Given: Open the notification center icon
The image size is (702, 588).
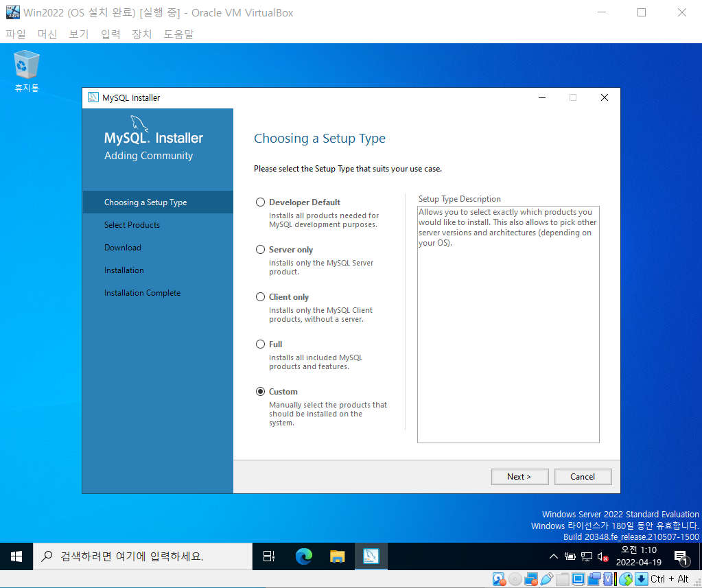Looking at the screenshot, I should (681, 558).
